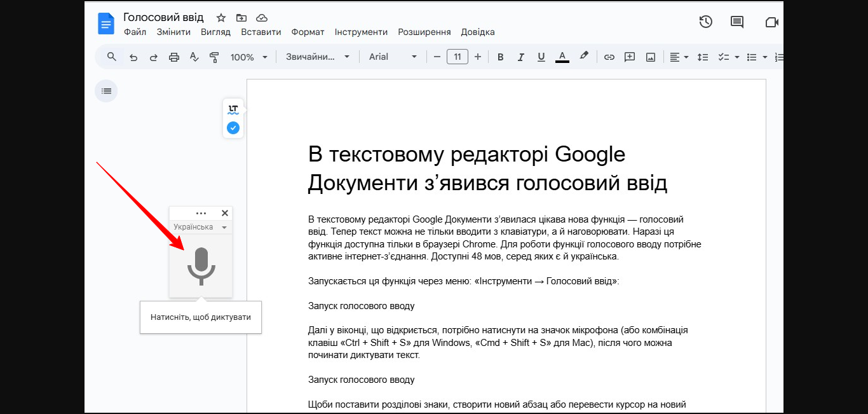Click the bulleted list icon
This screenshot has width=868, height=414.
tap(752, 57)
